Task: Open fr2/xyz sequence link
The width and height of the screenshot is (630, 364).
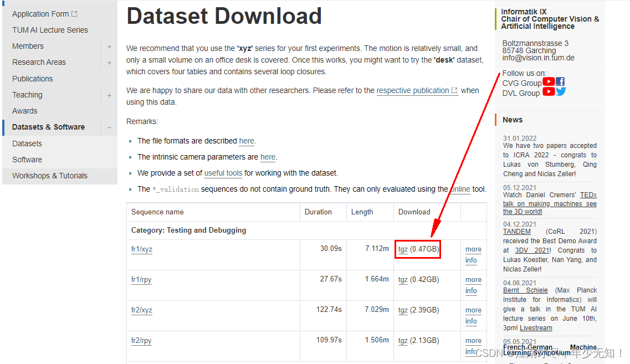Action: click(141, 310)
